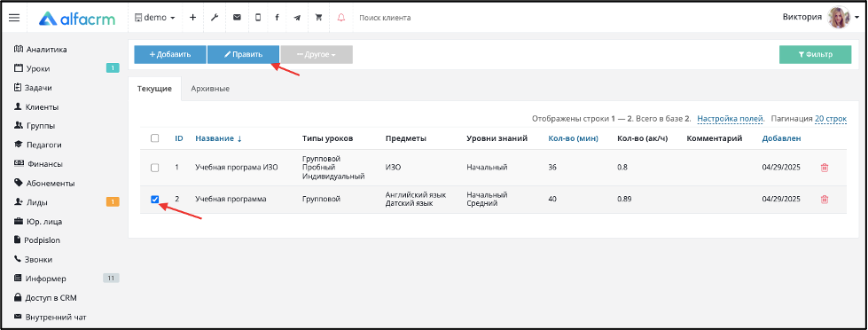Switch to the Архивные tab

(210, 89)
